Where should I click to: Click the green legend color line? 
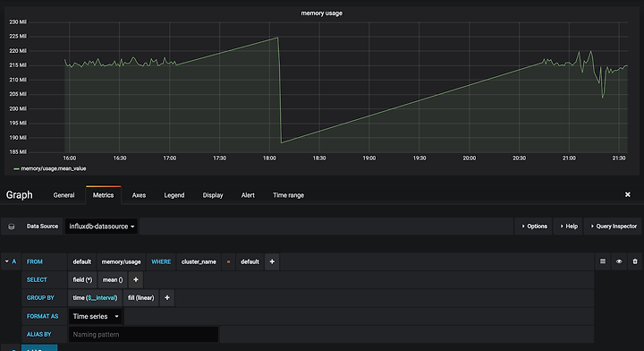click(x=16, y=169)
